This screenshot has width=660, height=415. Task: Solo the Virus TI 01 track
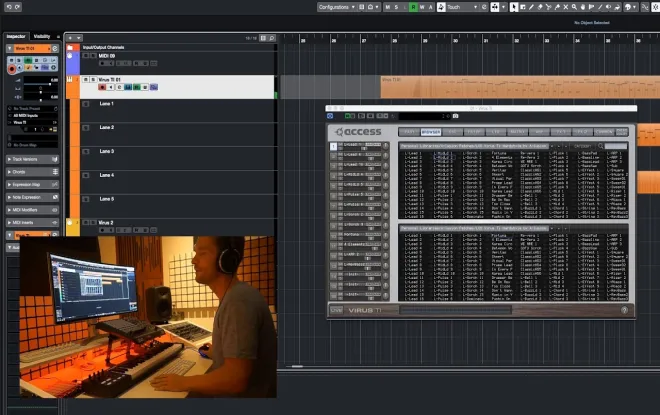point(93,79)
